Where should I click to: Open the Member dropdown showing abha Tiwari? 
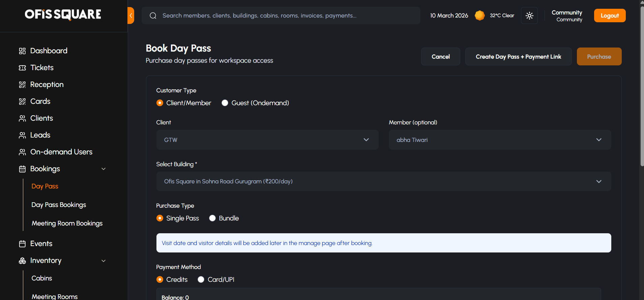point(500,140)
